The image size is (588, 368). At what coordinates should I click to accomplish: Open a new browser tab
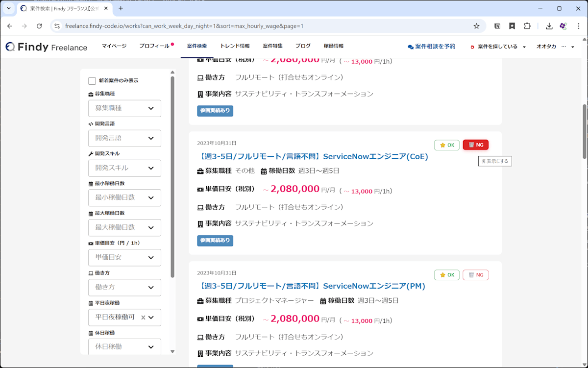click(121, 8)
